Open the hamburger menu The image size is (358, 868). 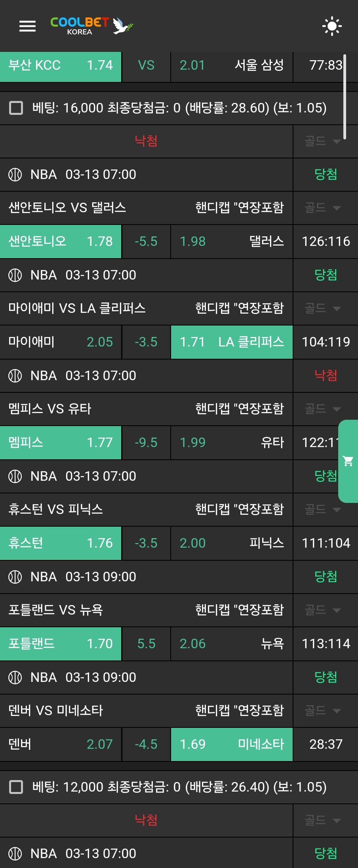coord(27,26)
